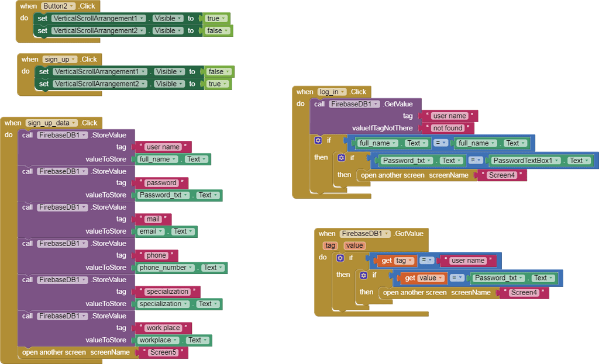The image size is (599, 364).
Task: Click gear icon on GotValue outer if block
Action: [340, 258]
